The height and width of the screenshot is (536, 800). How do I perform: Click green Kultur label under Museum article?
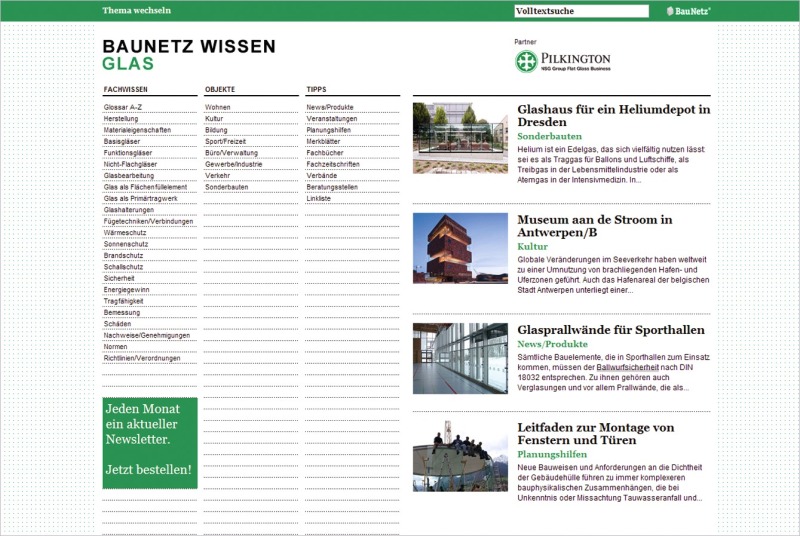click(533, 246)
